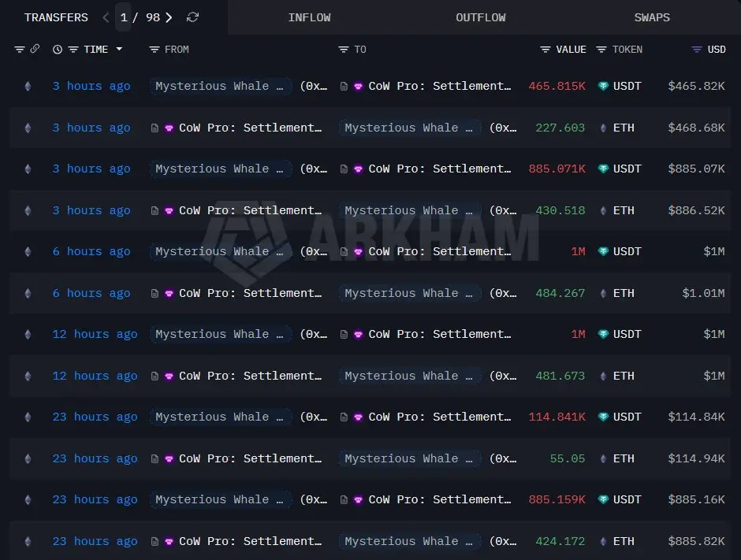Expand the TIME sort dropdown arrow

119,49
